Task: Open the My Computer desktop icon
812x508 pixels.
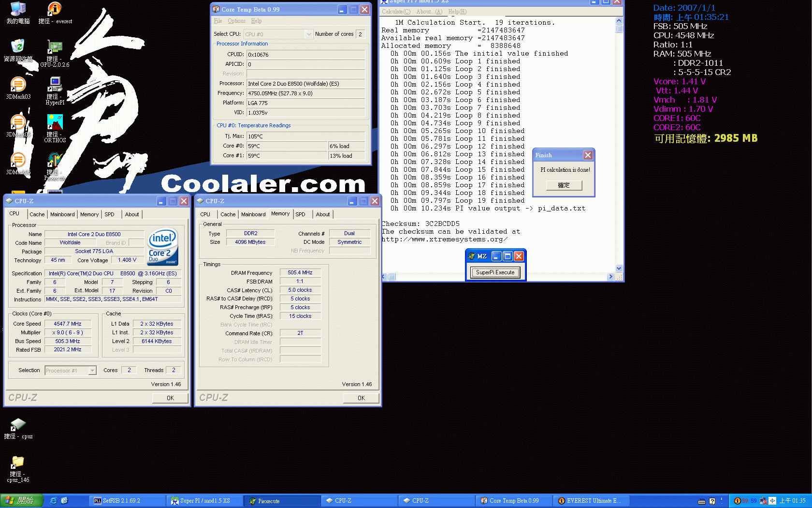Action: [18, 13]
